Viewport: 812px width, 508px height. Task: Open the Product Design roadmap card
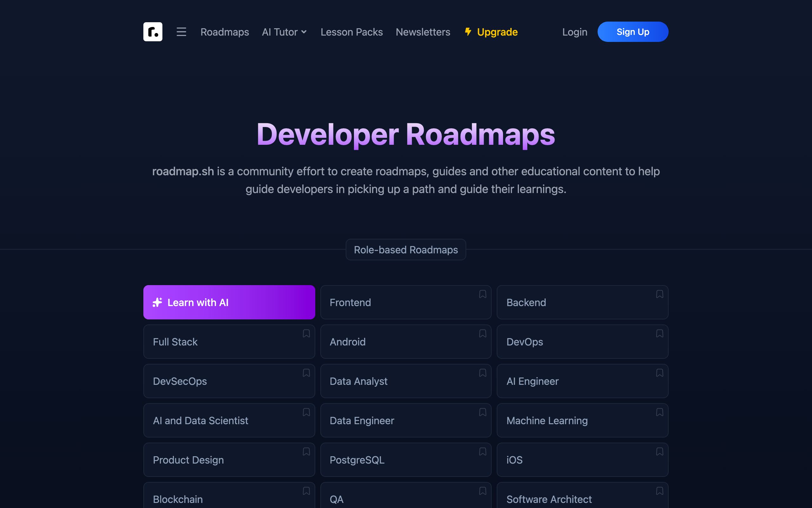coord(229,459)
